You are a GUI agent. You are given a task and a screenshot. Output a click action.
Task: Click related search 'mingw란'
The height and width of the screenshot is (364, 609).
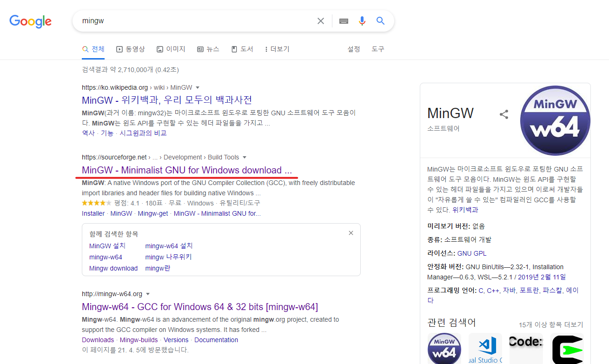click(158, 268)
